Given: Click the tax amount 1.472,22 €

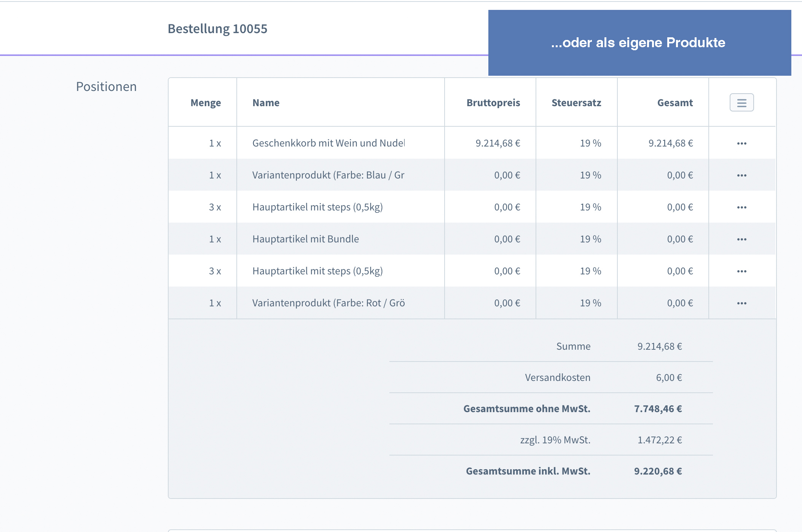Looking at the screenshot, I should tap(660, 440).
